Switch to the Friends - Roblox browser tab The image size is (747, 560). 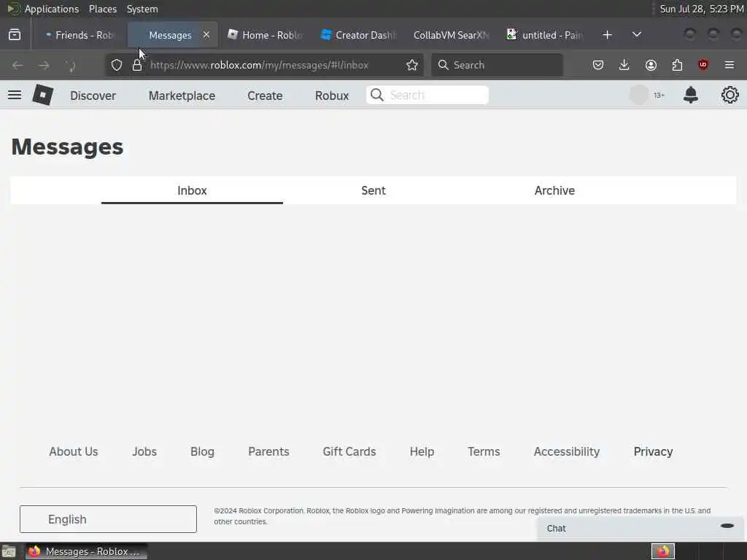point(79,35)
